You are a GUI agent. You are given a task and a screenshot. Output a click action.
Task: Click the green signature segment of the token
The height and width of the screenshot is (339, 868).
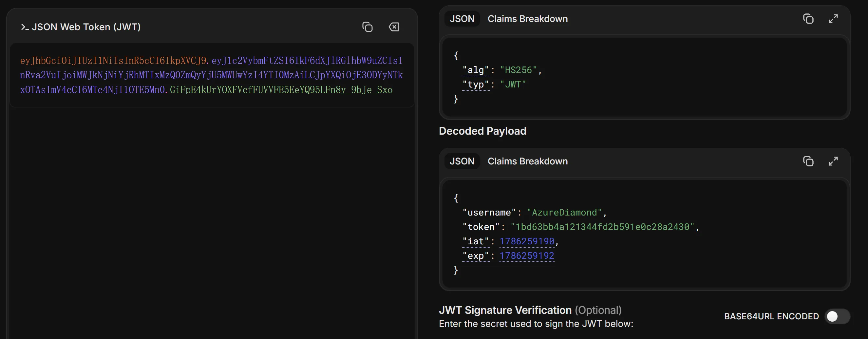click(x=281, y=90)
